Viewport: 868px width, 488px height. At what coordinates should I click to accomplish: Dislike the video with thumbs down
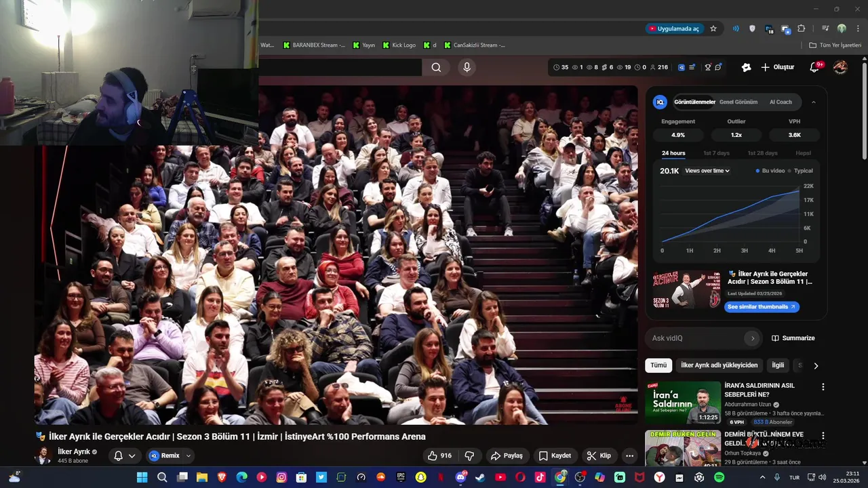(469, 455)
